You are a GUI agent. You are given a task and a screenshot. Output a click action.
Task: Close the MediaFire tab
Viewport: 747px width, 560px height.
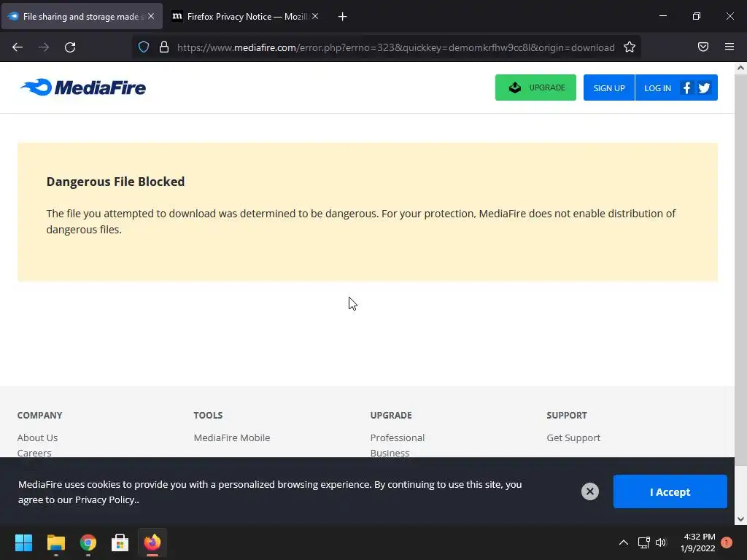pyautogui.click(x=151, y=16)
